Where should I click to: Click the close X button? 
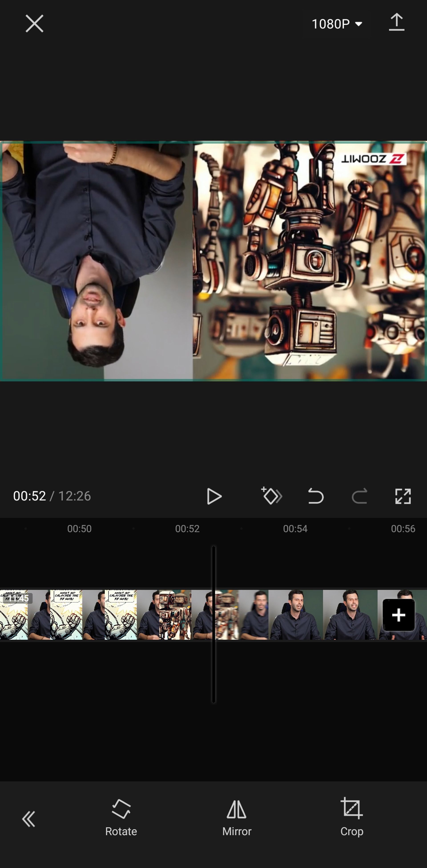[x=34, y=23]
